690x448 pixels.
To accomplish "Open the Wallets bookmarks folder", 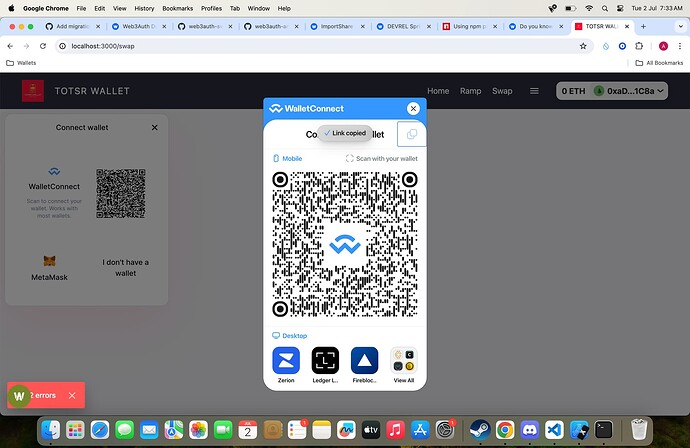I will coord(21,63).
